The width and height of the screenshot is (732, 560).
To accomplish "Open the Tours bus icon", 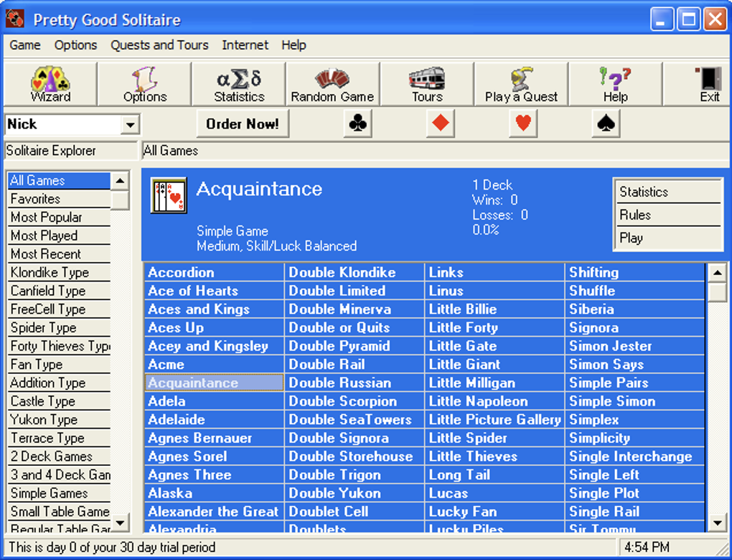I will point(427,84).
